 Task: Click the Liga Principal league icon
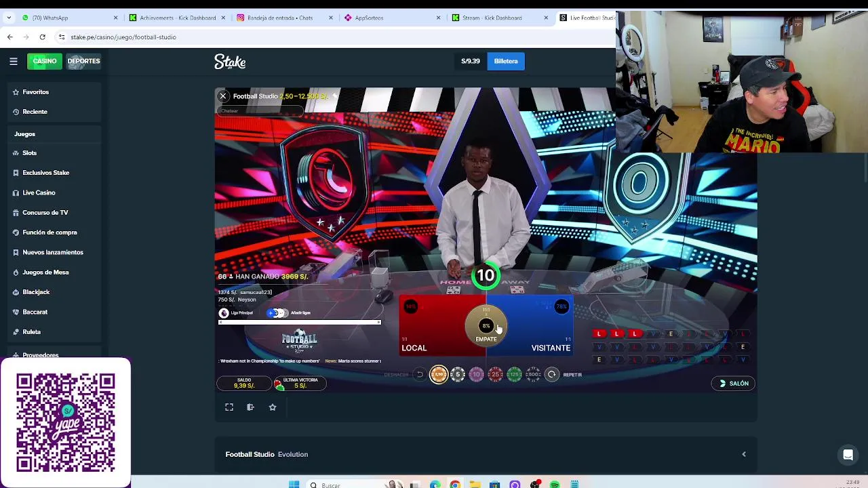(x=224, y=313)
